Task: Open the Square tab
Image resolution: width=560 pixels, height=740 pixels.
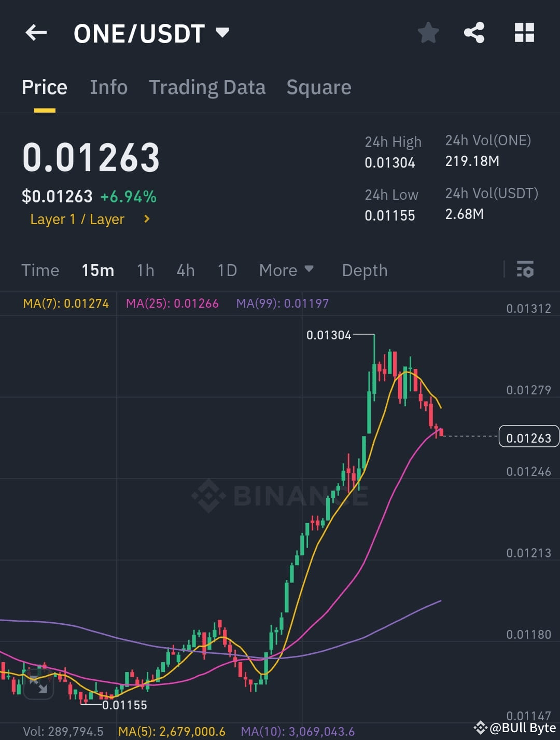Action: coord(319,87)
